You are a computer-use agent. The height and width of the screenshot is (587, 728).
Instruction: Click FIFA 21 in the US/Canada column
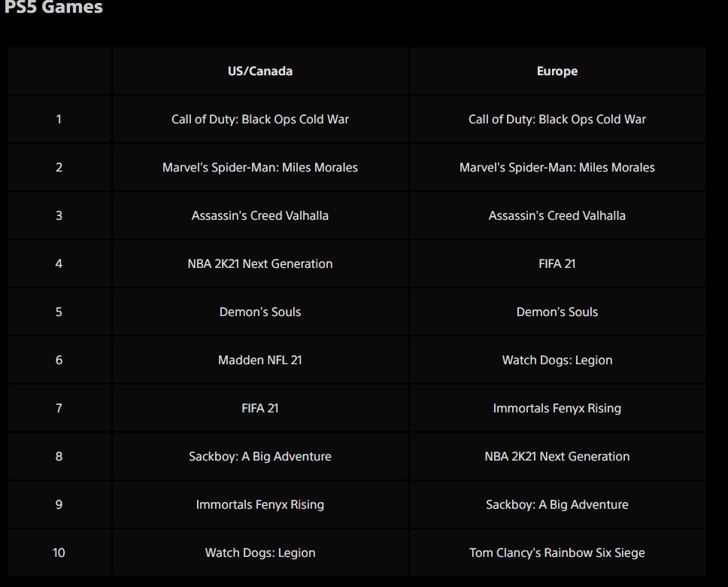[x=260, y=409]
